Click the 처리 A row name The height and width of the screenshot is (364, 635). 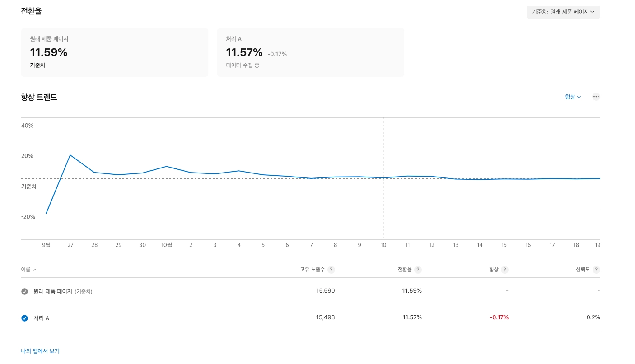pyautogui.click(x=41, y=318)
